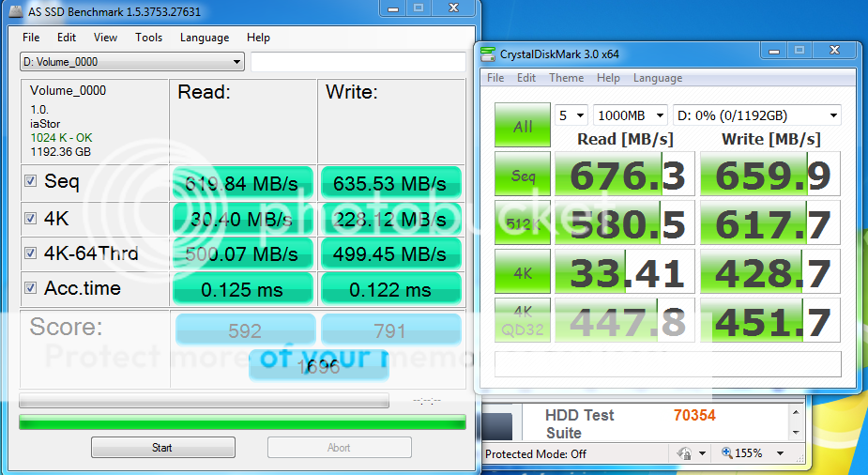This screenshot has height=475, width=868.
Task: Run the Seq test in CrystalDiskMark
Action: tap(522, 174)
